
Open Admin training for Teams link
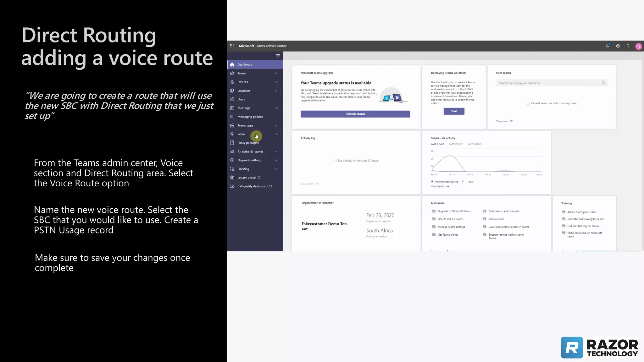(x=582, y=212)
